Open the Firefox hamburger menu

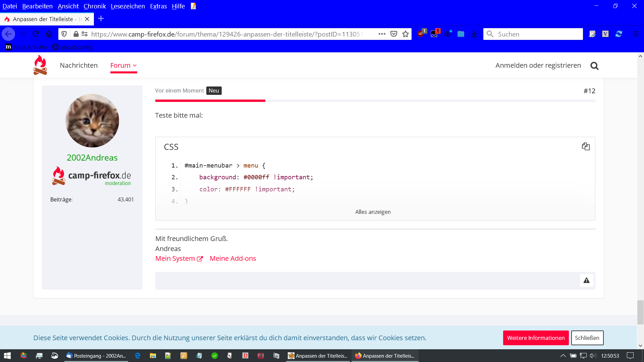pos(636,34)
